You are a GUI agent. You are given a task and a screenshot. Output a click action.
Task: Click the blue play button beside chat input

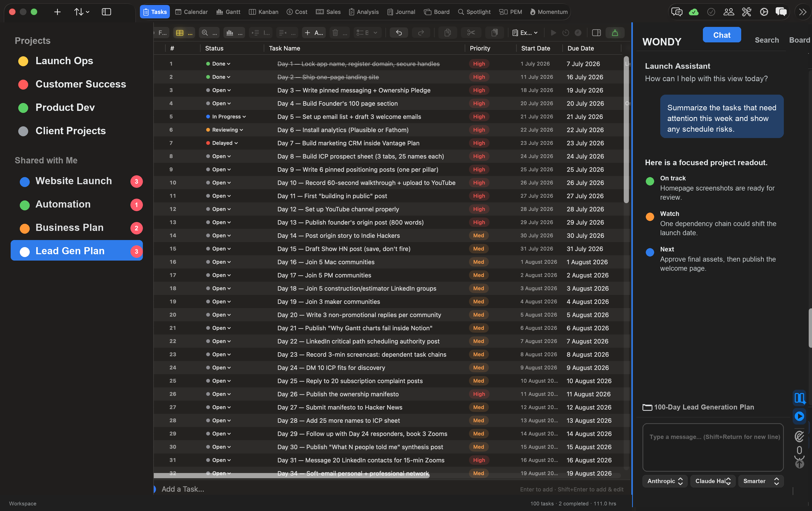click(x=799, y=416)
